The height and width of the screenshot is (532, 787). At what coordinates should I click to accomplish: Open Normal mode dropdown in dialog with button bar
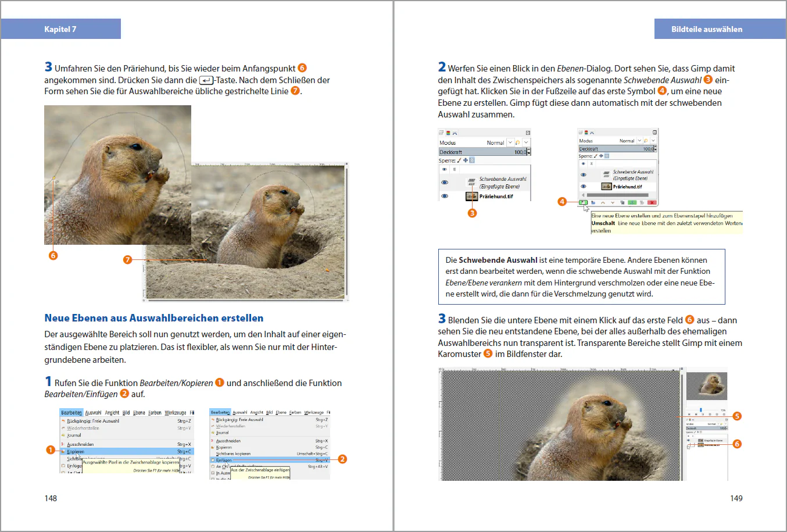pyautogui.click(x=639, y=140)
